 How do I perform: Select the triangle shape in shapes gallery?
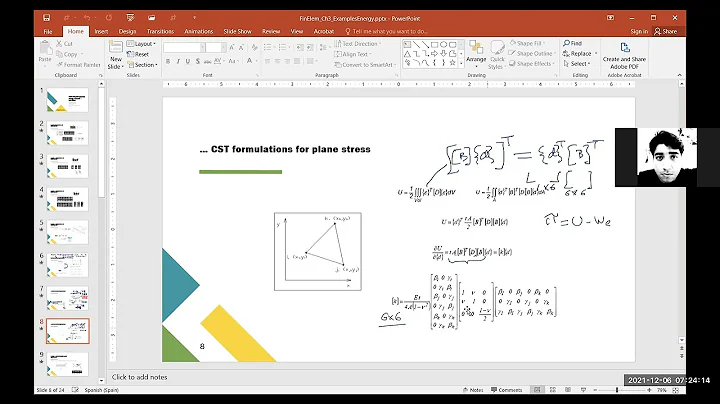click(407, 54)
